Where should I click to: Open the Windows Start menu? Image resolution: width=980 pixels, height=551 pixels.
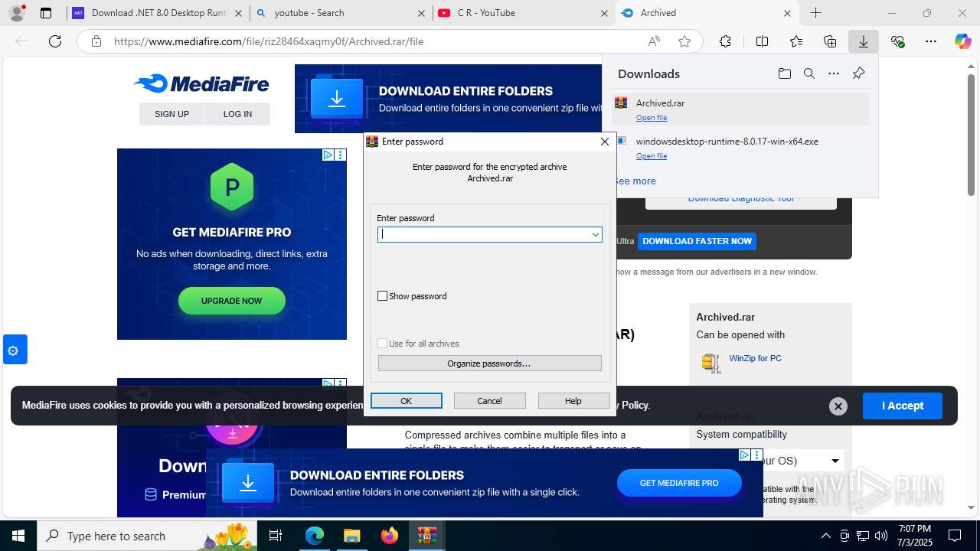point(18,536)
